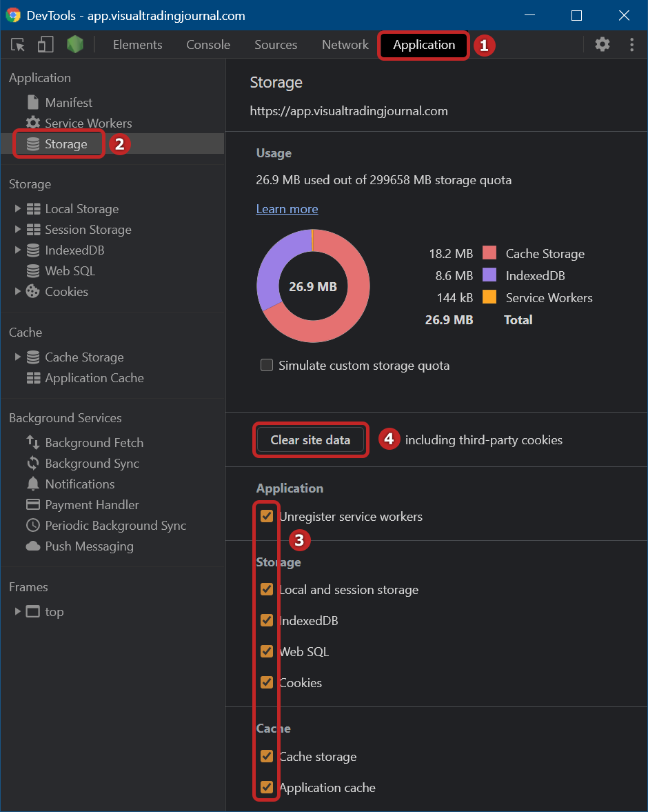Screen dimensions: 648x812
Task: Click the Cookies cookie icon
Action: pos(33,292)
